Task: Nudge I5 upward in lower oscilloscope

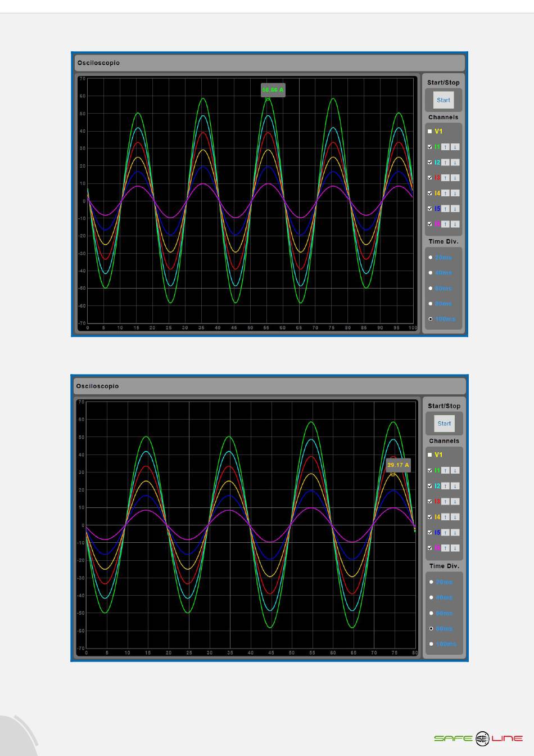Action: pyautogui.click(x=445, y=532)
